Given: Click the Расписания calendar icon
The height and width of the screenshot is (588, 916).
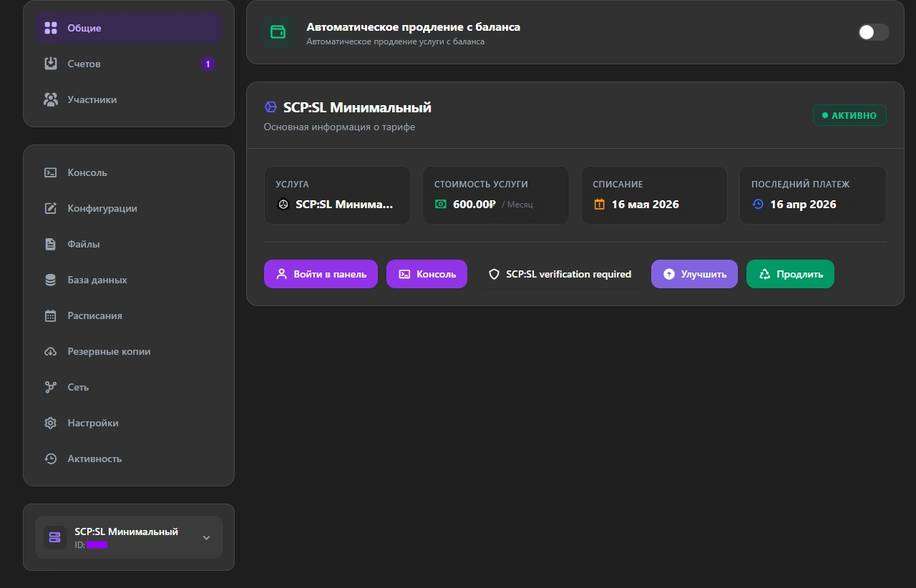Looking at the screenshot, I should coord(51,315).
